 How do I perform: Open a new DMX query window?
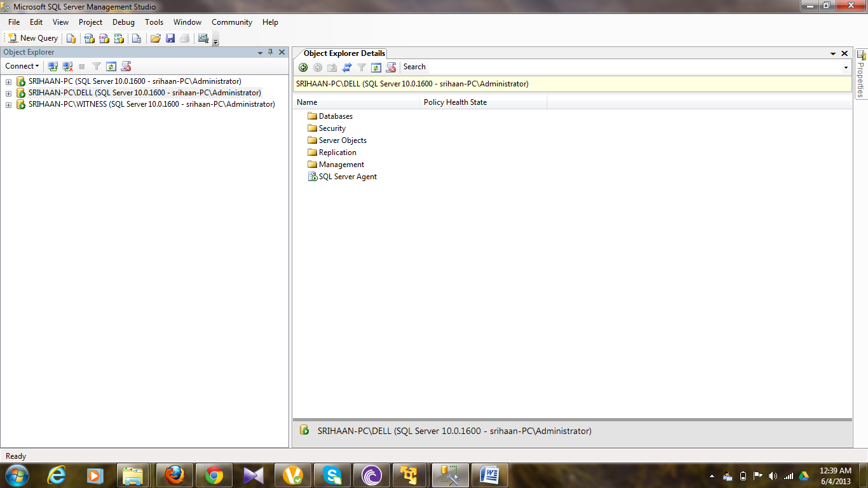[104, 38]
